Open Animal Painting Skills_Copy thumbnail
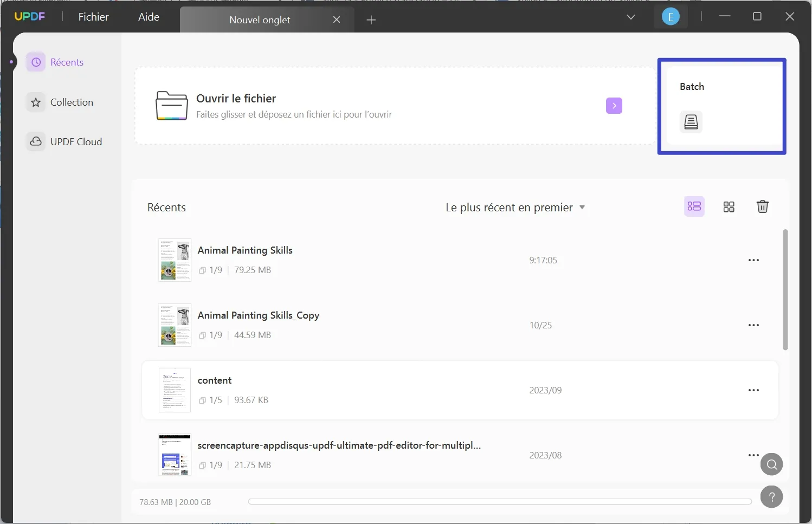 [175, 325]
